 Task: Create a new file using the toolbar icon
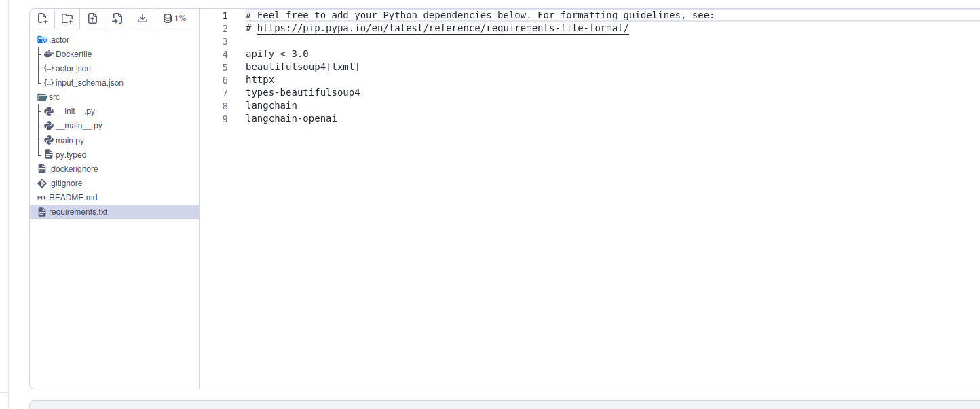[x=42, y=18]
